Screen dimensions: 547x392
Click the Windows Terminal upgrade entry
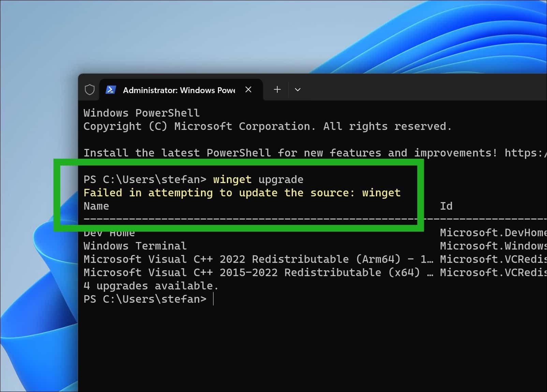(135, 246)
